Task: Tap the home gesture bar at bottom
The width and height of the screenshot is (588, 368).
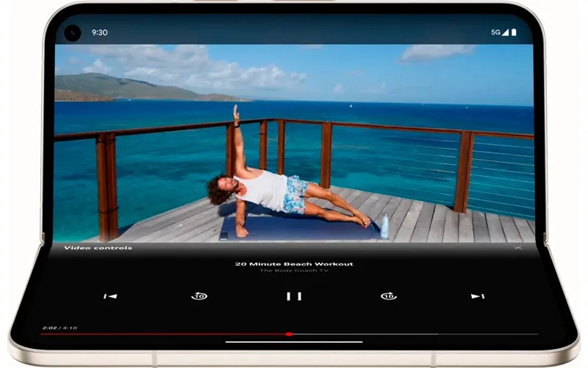Action: (294, 342)
